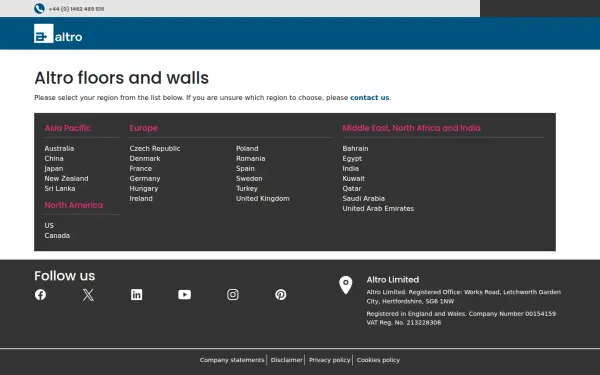This screenshot has width=600, height=375.
Task: Visit Altro on X (Twitter) icon
Action: [88, 295]
